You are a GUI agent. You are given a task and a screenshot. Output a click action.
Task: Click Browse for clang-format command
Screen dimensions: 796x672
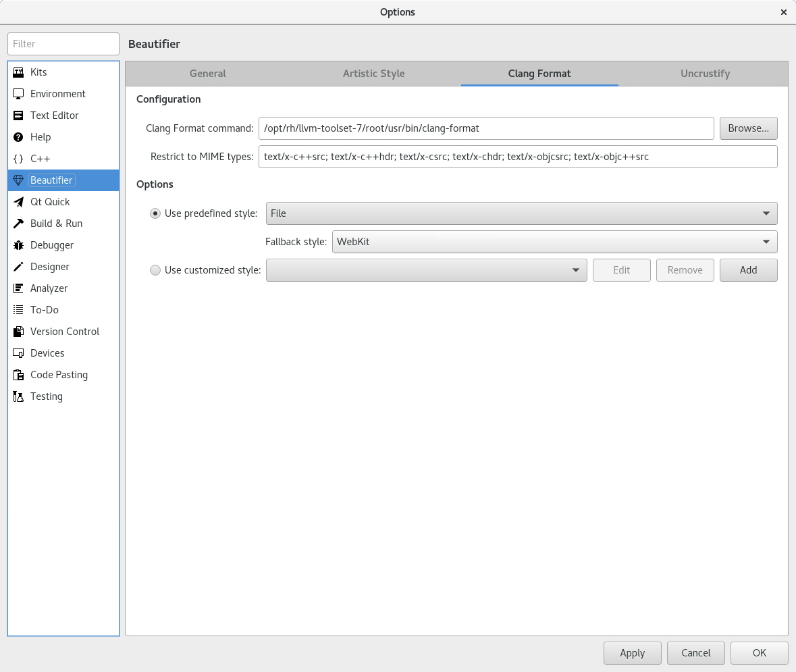[x=748, y=128]
